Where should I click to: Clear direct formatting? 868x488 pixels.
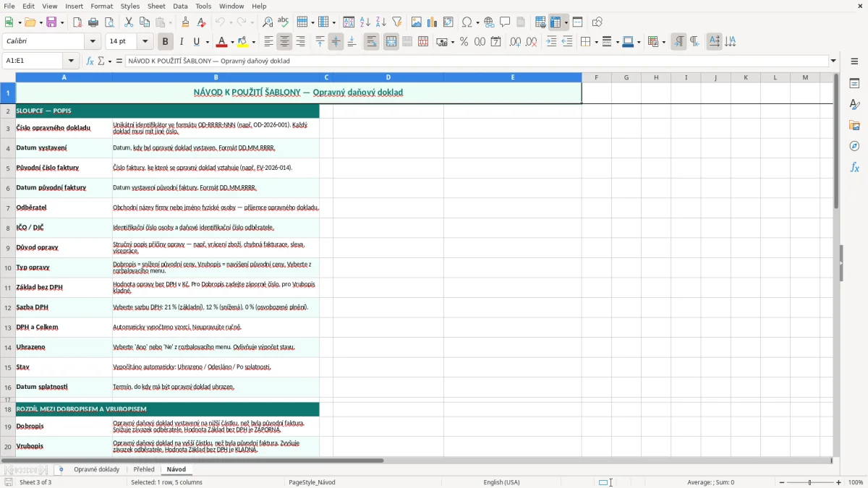point(202,22)
